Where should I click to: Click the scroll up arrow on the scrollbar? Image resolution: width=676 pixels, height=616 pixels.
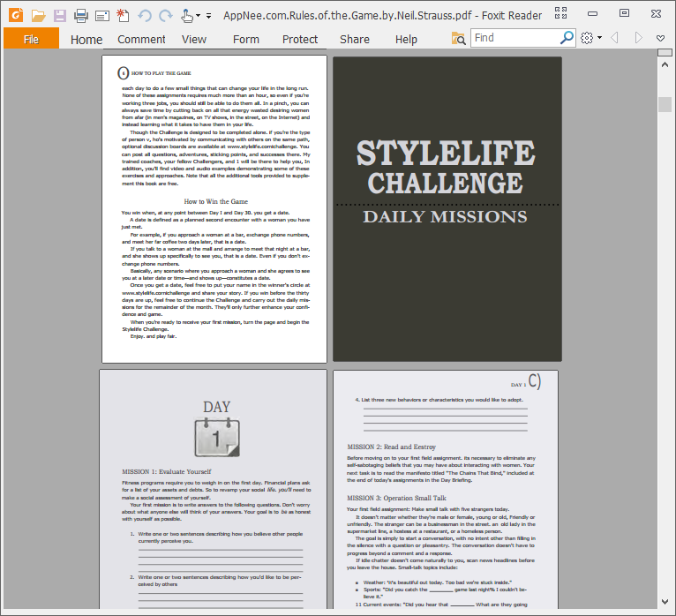click(665, 65)
